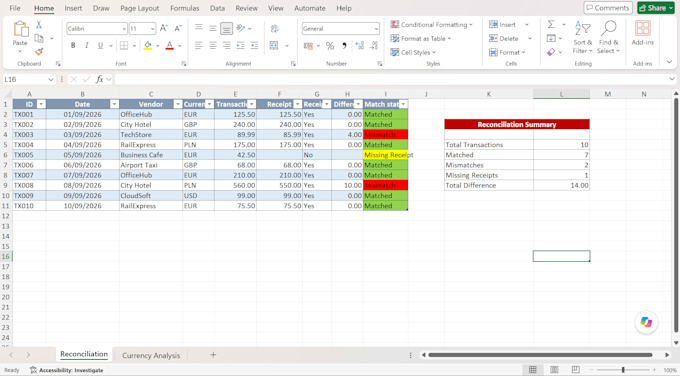Click the Fill down icon
Screen dimensions: 680x376
[551, 38]
